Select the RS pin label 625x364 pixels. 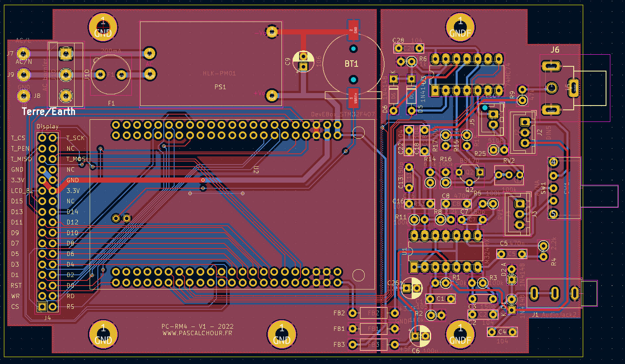71,307
